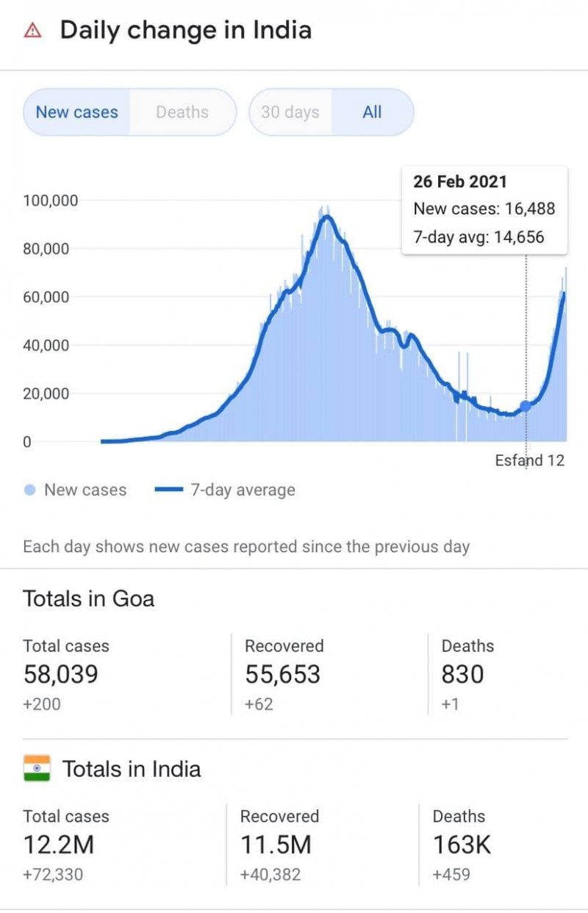Click India total cases 12.2M
The width and height of the screenshot is (588, 913).
pos(59,845)
